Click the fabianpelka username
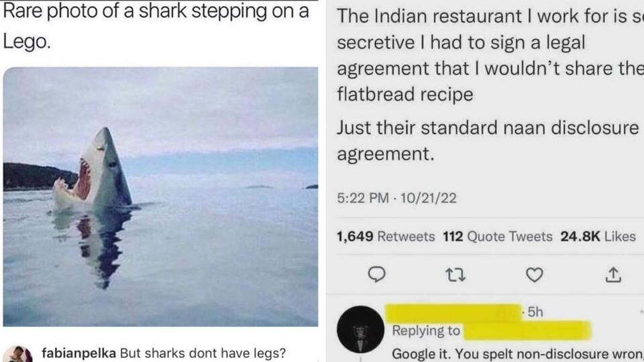The width and height of the screenshot is (644, 362). 78,353
